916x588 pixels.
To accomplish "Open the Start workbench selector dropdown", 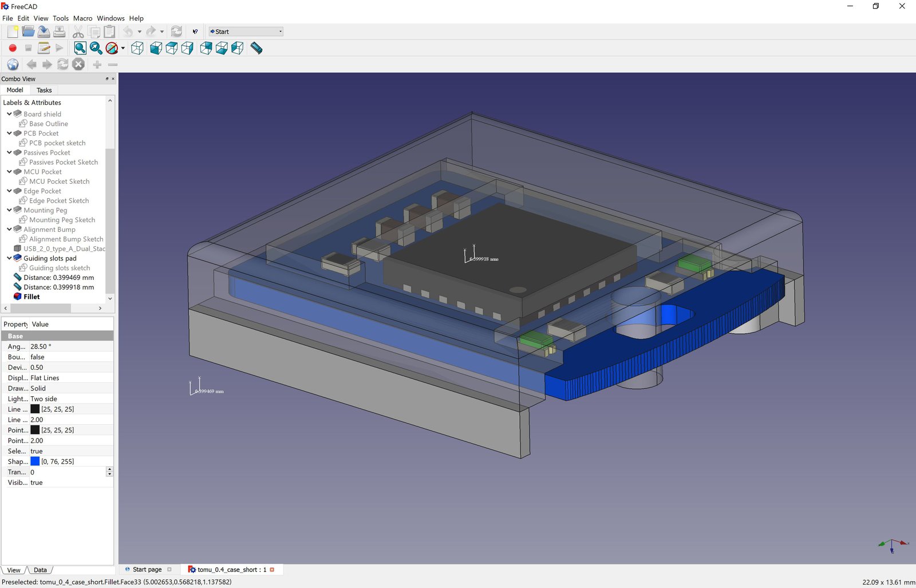I will tap(246, 32).
